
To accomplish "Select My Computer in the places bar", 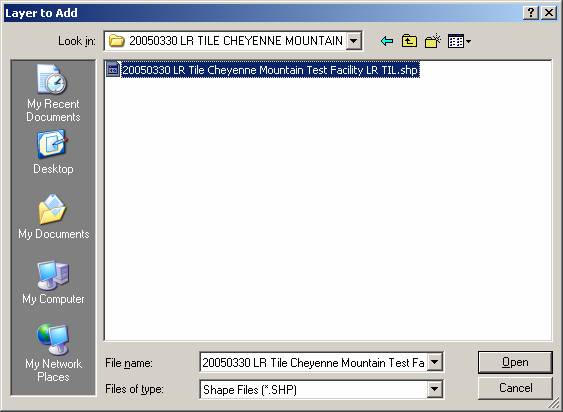I will click(x=53, y=283).
